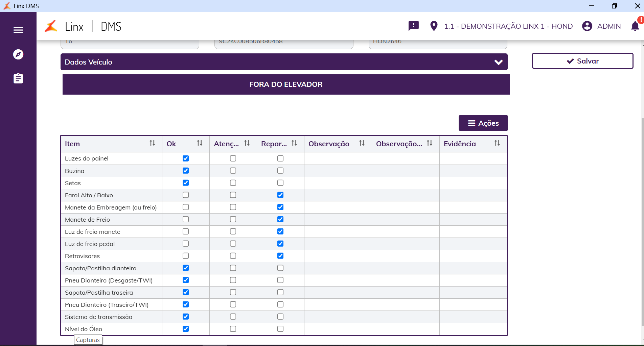Sort by Observação... second column
The height and width of the screenshot is (346, 644).
pos(430,143)
